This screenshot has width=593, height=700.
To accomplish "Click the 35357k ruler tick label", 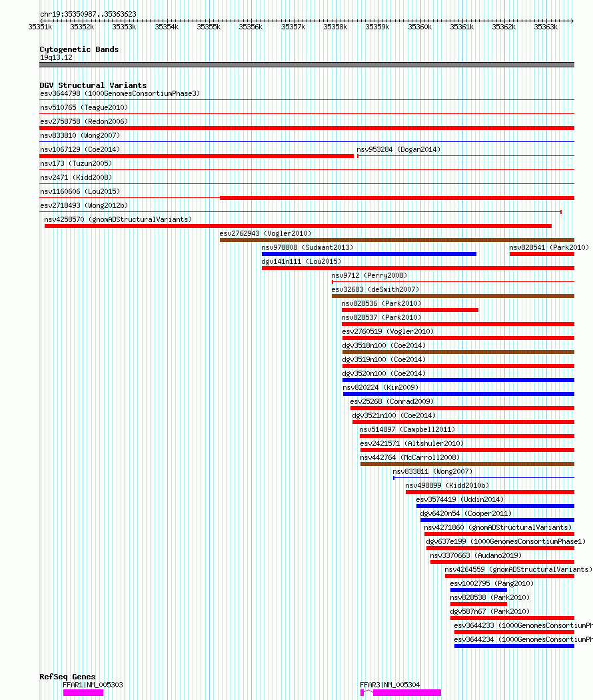I will click(x=293, y=27).
